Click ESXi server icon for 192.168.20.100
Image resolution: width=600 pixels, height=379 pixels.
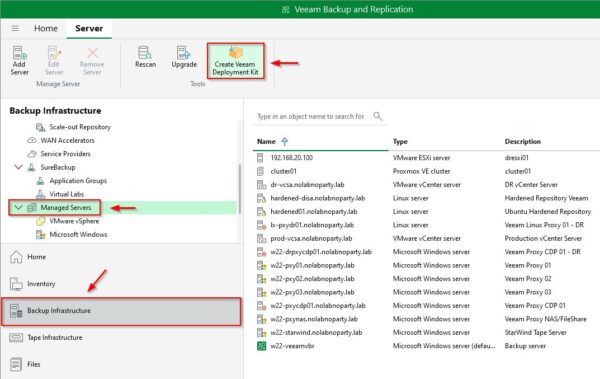(261, 158)
